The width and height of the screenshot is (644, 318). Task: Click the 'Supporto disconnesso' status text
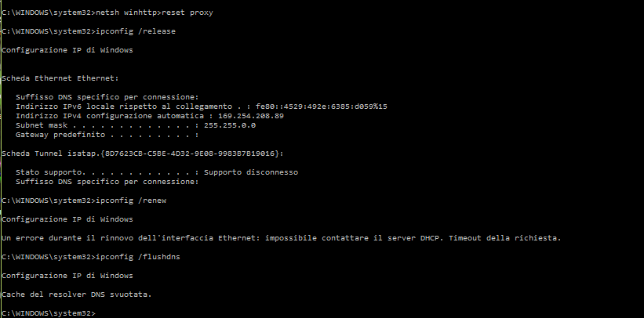(250, 172)
